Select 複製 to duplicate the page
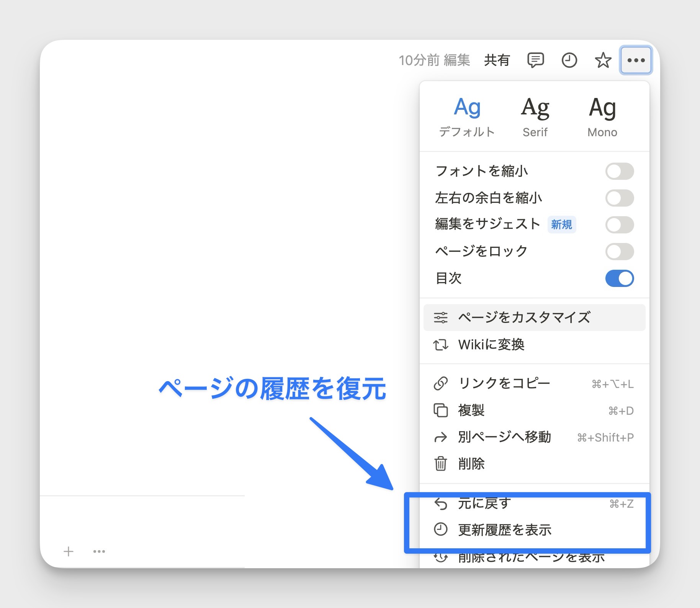Screen dimensions: 700x608 coord(534,411)
